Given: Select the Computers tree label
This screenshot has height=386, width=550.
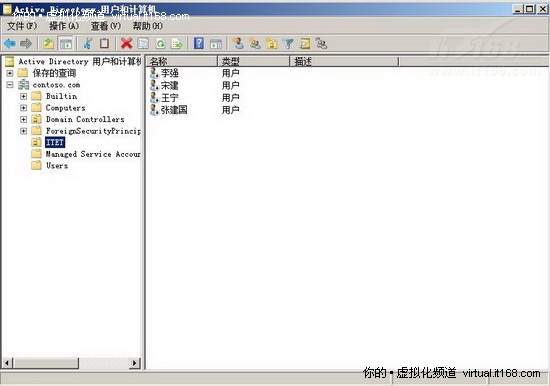Looking at the screenshot, I should click(66, 108).
